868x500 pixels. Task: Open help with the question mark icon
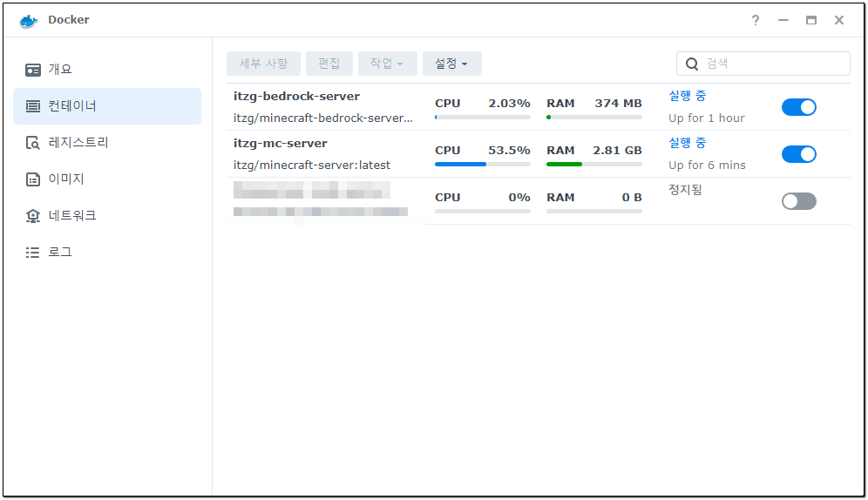click(755, 20)
